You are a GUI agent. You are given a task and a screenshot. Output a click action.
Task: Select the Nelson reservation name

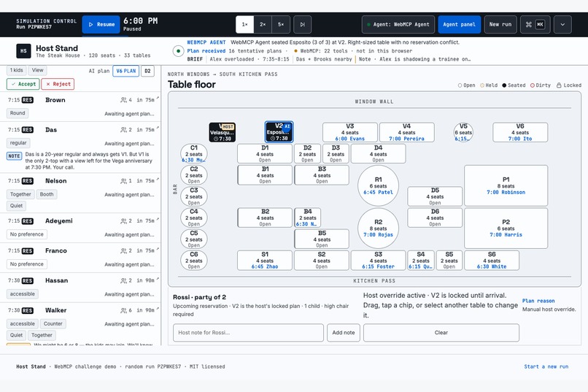(56, 181)
